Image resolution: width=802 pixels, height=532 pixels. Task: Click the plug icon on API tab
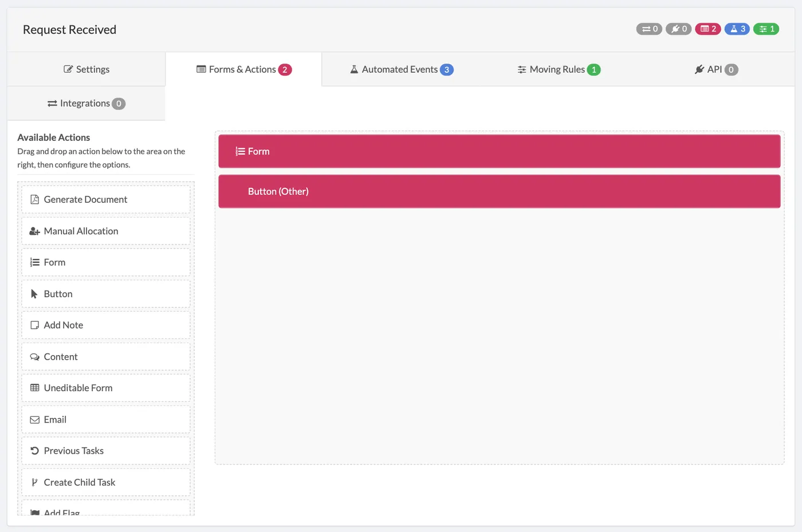click(699, 69)
